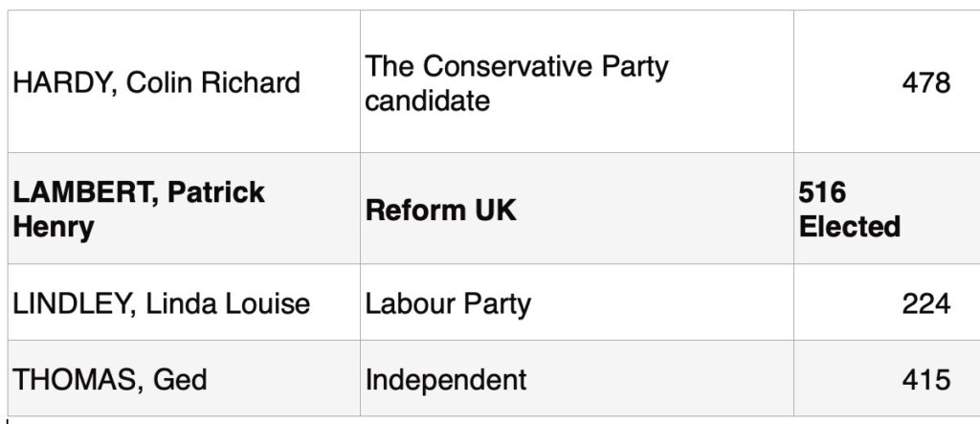Screen dimensions: 980x424
Task: Click the Labour Party cell
Action: (x=577, y=302)
